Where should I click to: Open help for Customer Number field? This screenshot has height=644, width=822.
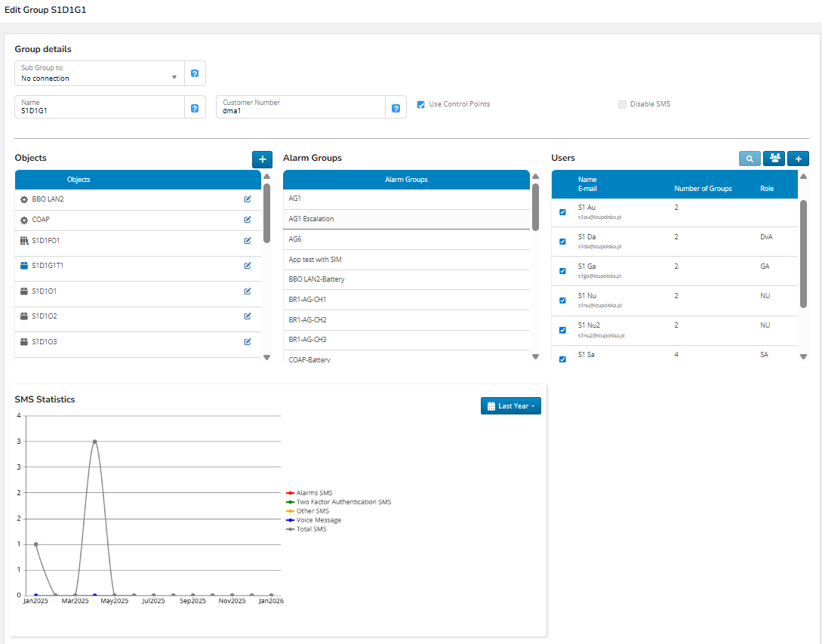pyautogui.click(x=396, y=108)
